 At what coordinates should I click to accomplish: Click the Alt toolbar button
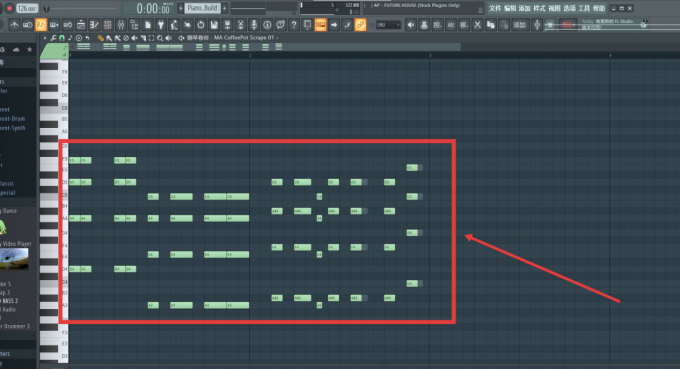(x=451, y=25)
